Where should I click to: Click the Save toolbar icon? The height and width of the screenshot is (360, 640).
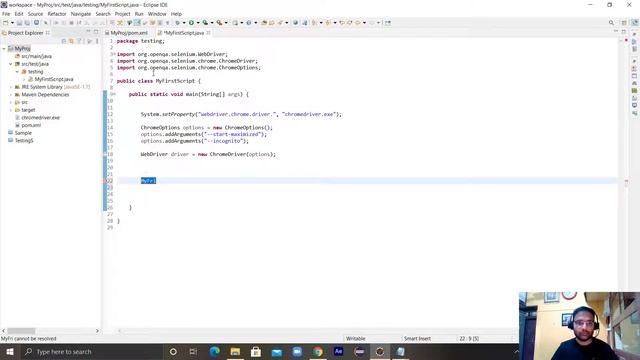[19, 23]
